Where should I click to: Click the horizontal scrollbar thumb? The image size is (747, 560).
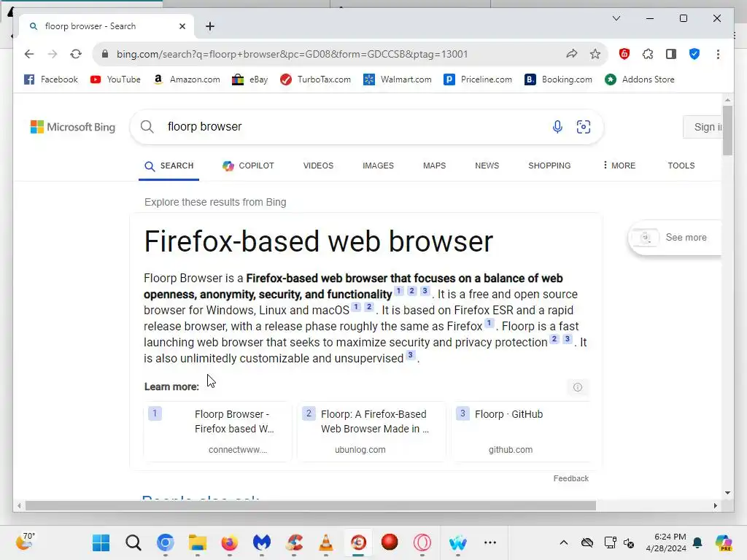point(311,506)
